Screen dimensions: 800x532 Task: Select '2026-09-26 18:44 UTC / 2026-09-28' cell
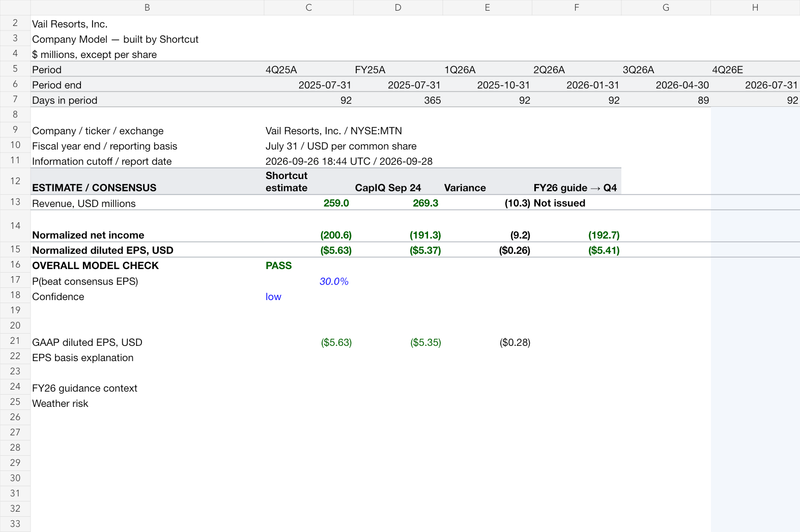point(349,161)
